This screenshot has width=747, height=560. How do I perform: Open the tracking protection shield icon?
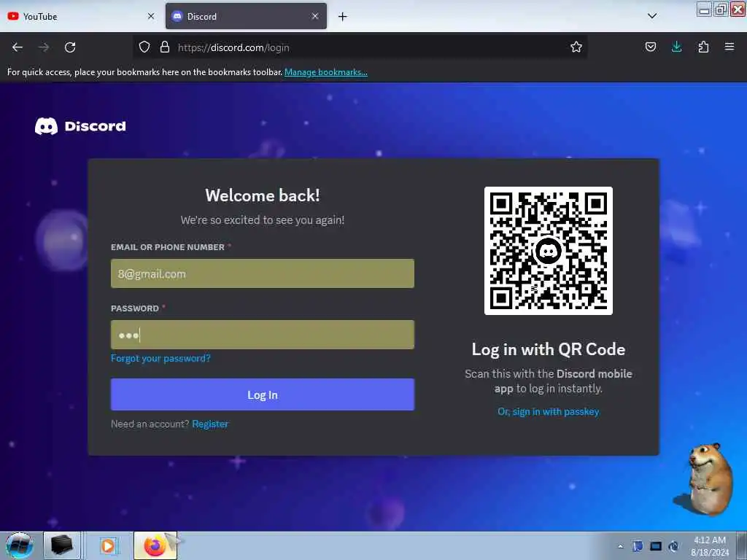(x=144, y=47)
